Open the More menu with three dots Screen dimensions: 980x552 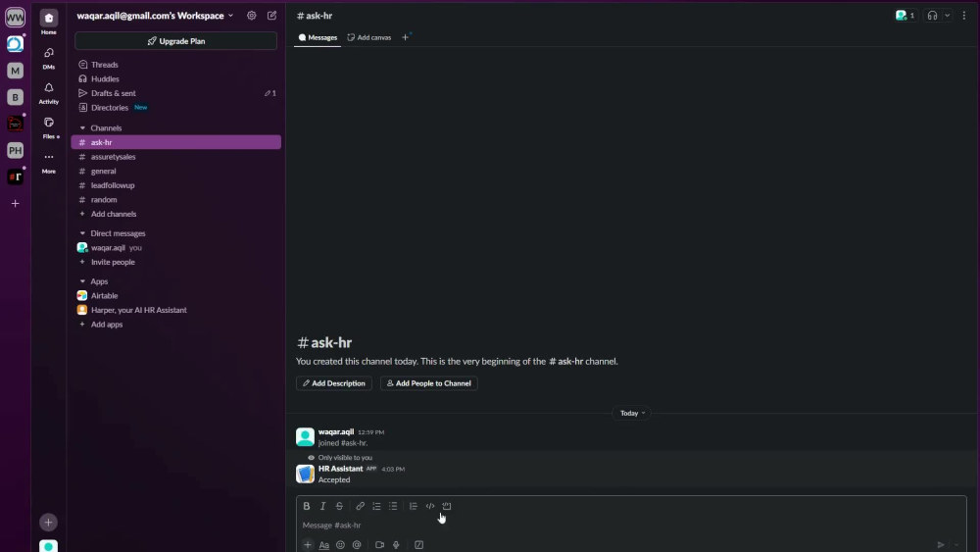(x=49, y=162)
